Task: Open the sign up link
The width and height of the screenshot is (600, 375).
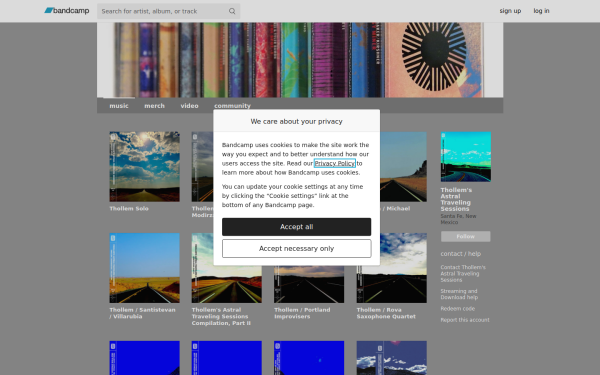Action: click(510, 11)
